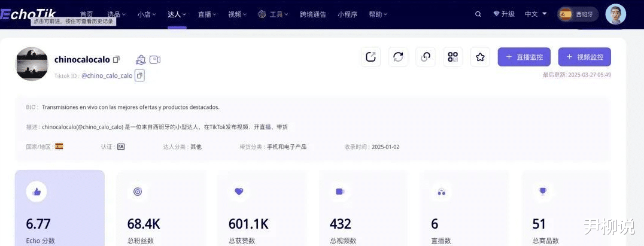Click the thumbs-up Echo score icon

(x=36, y=192)
